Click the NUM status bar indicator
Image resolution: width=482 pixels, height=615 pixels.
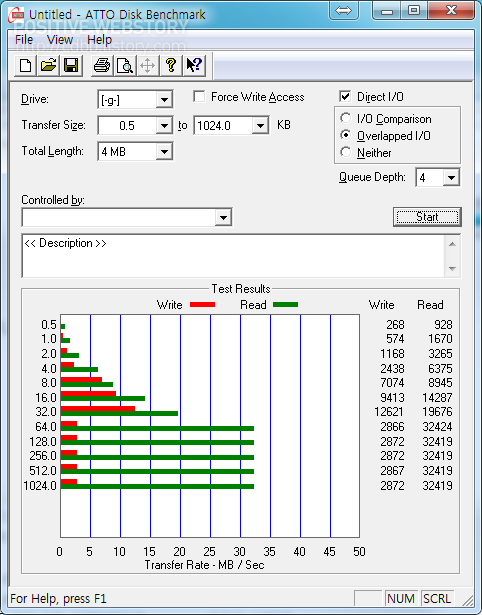click(400, 599)
